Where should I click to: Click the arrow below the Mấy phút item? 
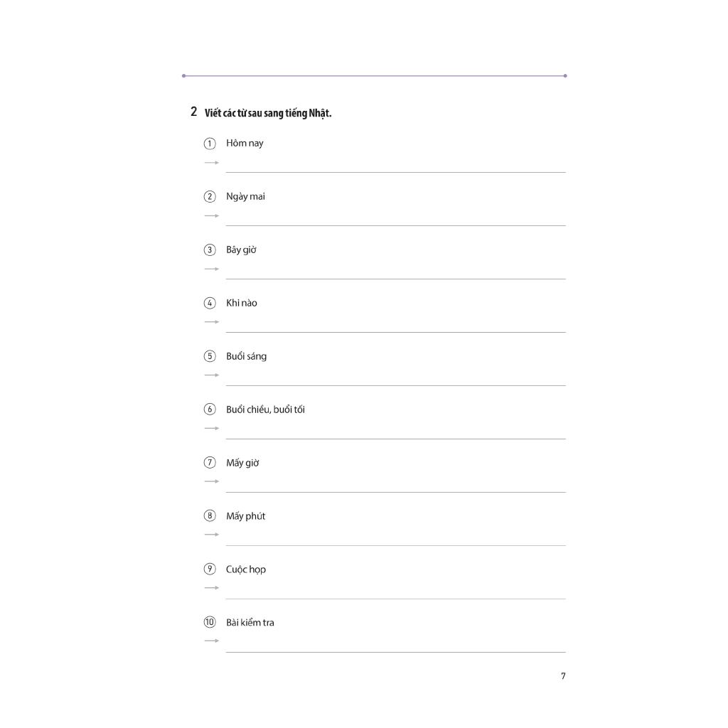click(211, 535)
